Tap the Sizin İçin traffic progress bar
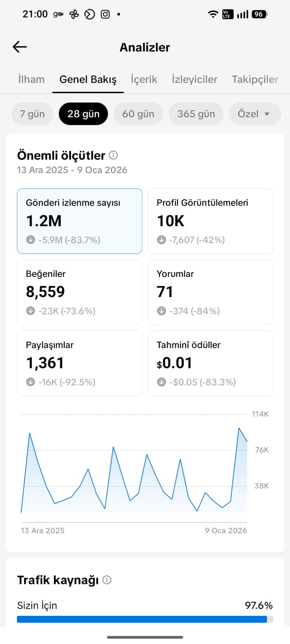 pos(145,619)
